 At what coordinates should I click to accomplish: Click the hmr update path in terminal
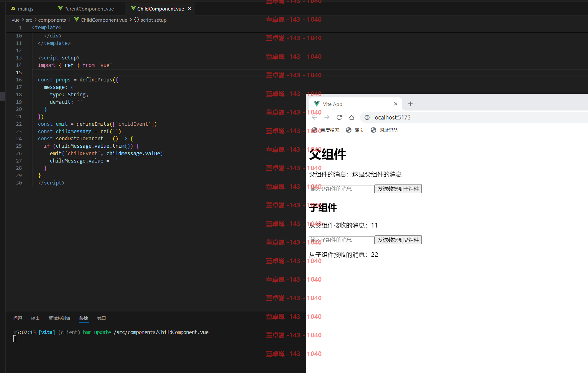click(x=161, y=332)
